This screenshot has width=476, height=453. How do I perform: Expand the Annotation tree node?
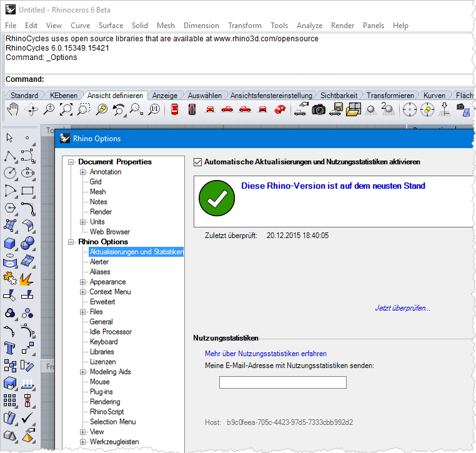tap(82, 172)
